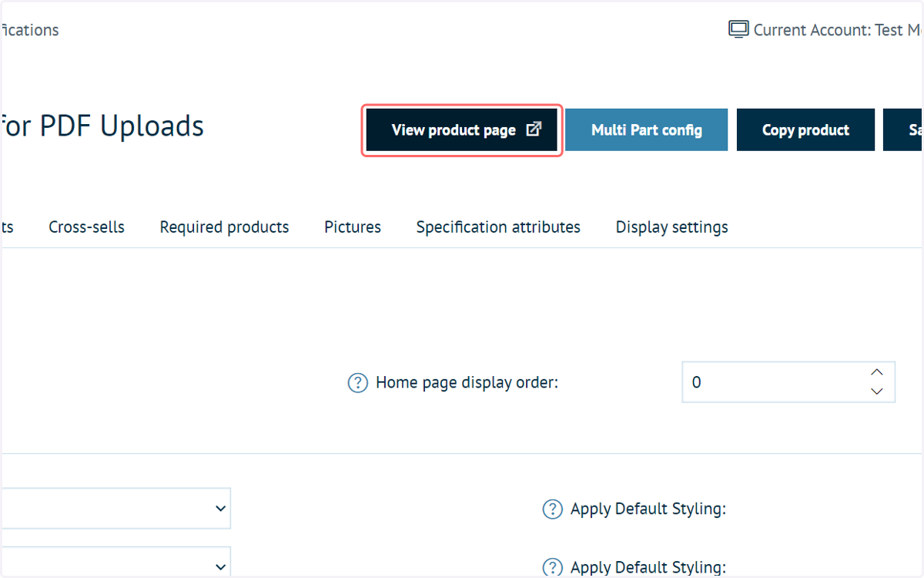The height and width of the screenshot is (578, 924).
Task: Increase the home page display order value
Action: pos(876,372)
